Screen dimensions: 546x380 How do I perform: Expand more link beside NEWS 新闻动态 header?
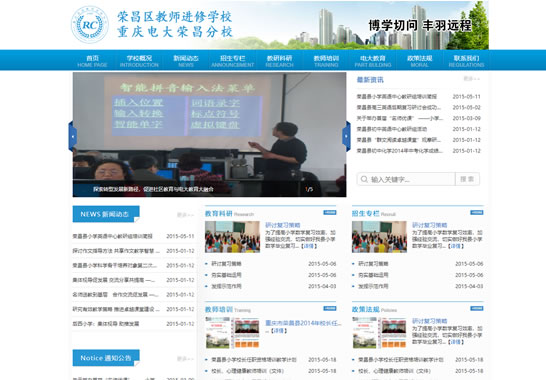pos(185,215)
